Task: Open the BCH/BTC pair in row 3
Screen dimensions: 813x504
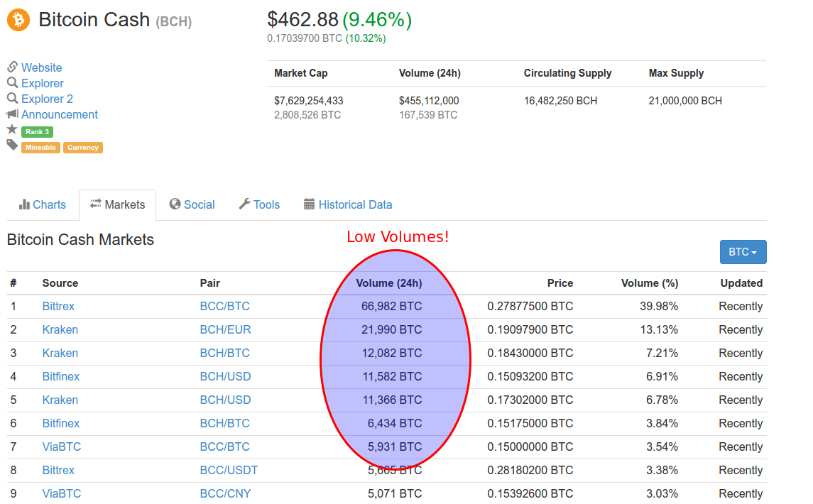Action: click(224, 353)
